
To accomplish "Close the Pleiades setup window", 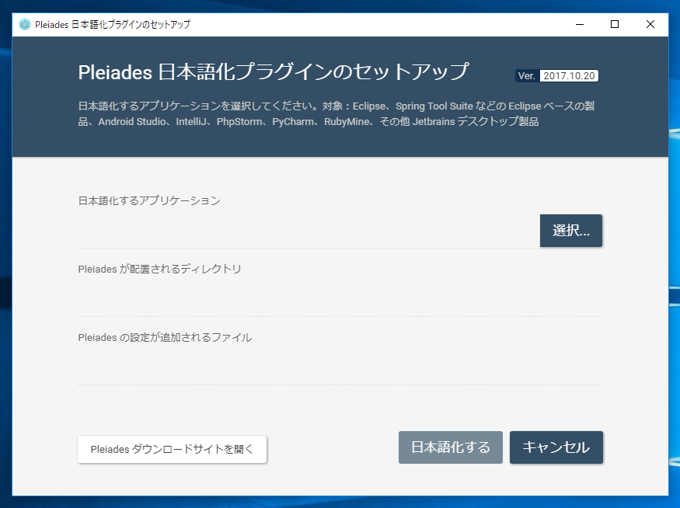I will click(650, 24).
